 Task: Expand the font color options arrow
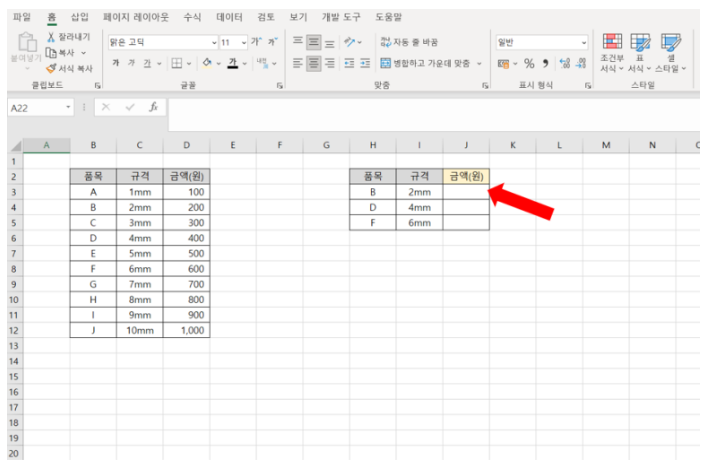pos(245,63)
